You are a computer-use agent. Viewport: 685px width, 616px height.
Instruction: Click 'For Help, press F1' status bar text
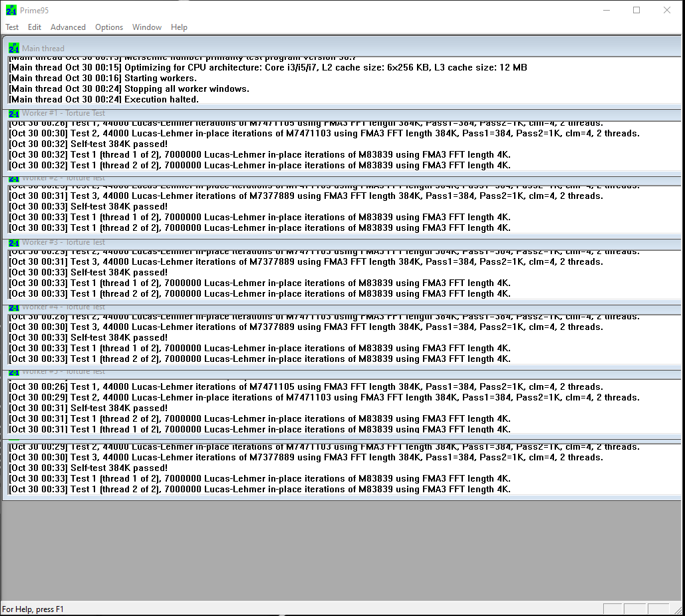[x=33, y=609]
